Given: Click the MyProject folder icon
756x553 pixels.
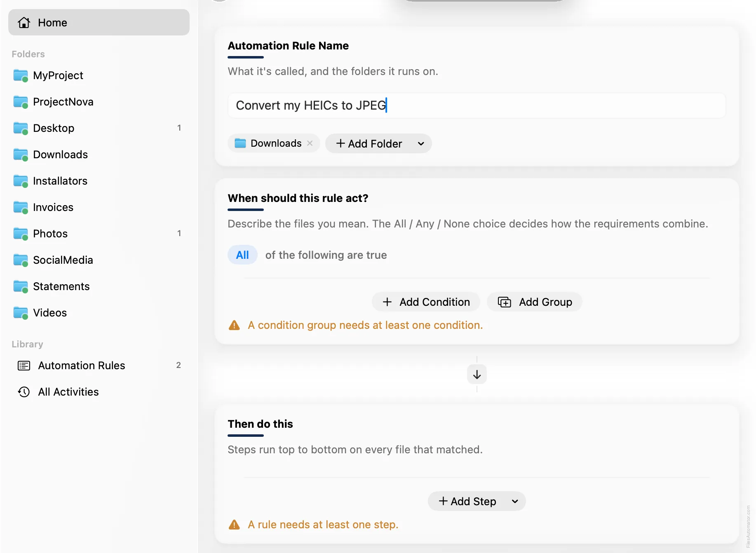Looking at the screenshot, I should pos(21,75).
